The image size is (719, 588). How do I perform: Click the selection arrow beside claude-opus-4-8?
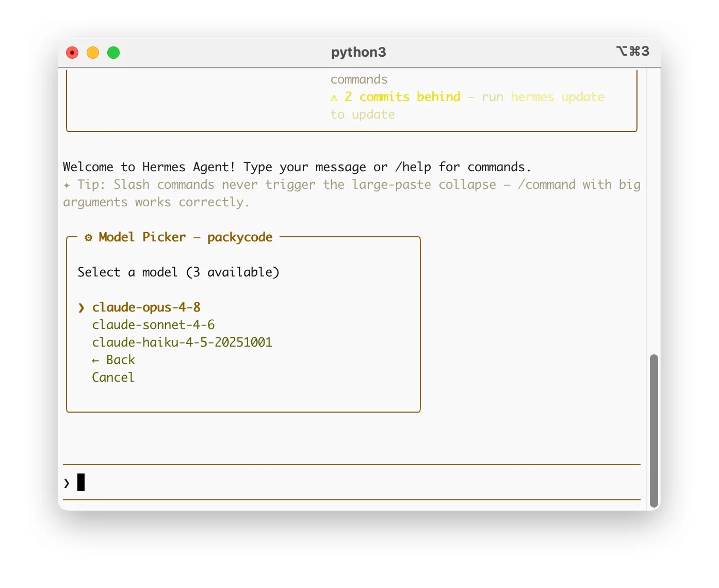click(81, 308)
